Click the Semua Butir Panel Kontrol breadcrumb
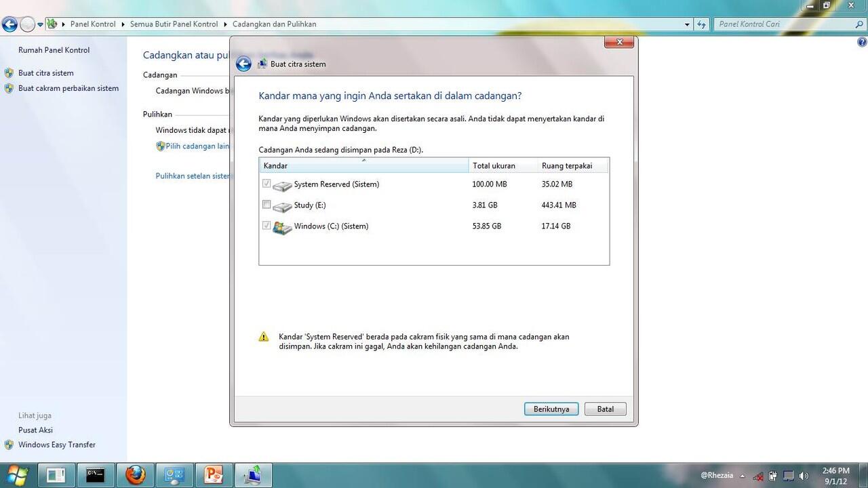This screenshot has width=868, height=488. pyautogui.click(x=174, y=24)
